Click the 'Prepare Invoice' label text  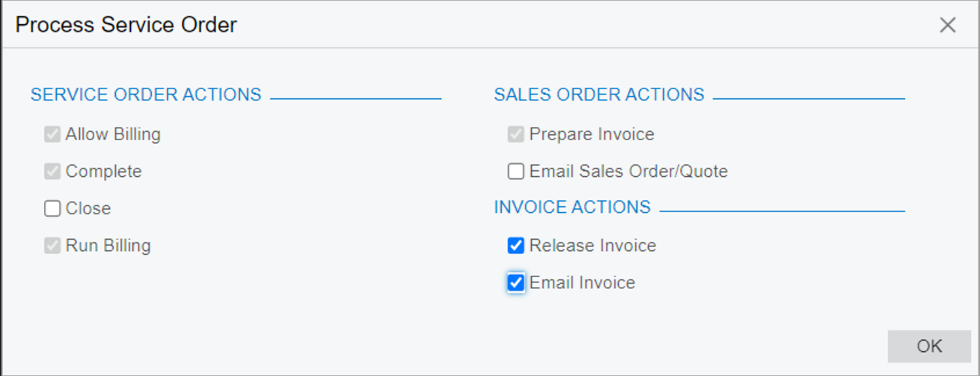click(591, 134)
